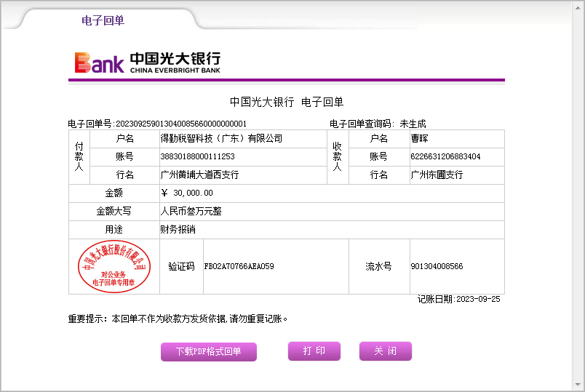Select payer name 得勤税智科技(广东)有限公司

[x=221, y=138]
